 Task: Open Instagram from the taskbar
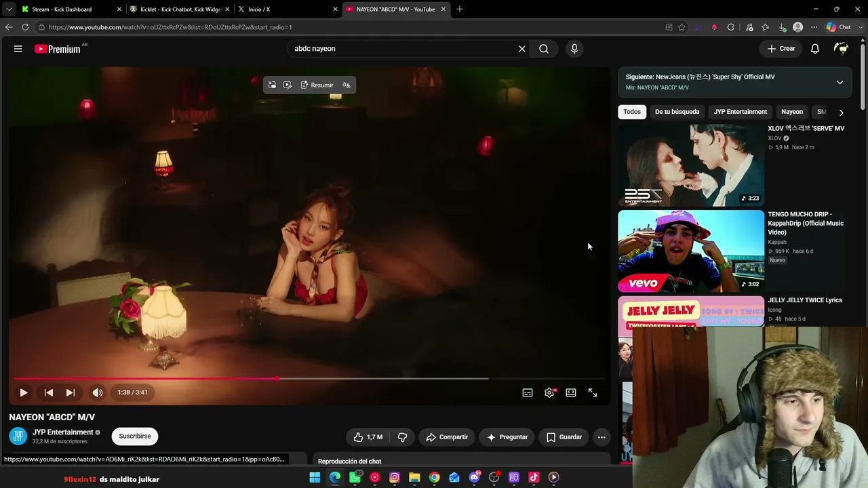pos(395,478)
